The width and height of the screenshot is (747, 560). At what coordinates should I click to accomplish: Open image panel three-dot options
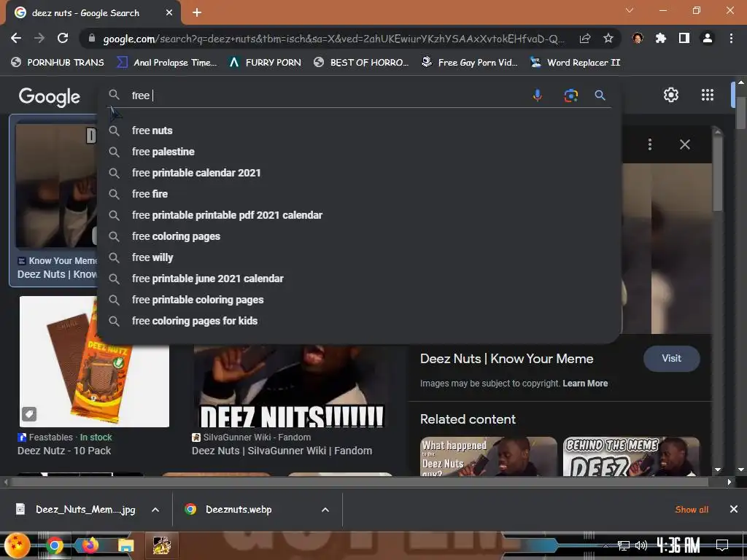[650, 144]
